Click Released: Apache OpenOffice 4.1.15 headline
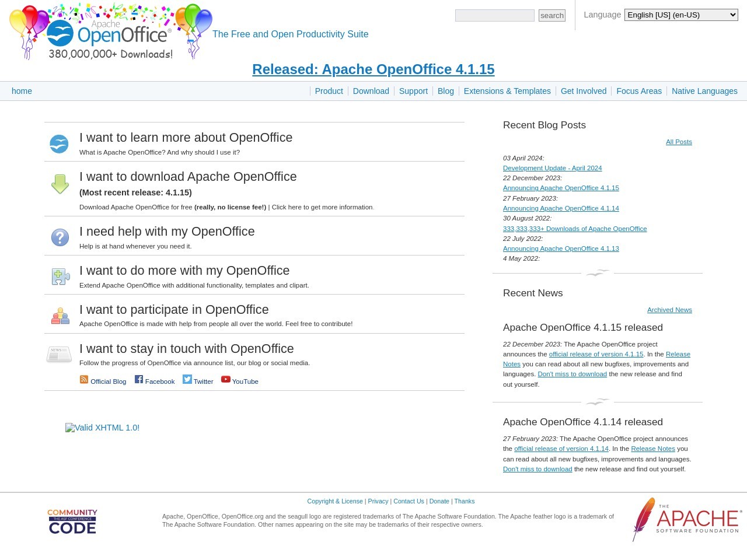Screen dimensions: 747x560 tap(373, 69)
